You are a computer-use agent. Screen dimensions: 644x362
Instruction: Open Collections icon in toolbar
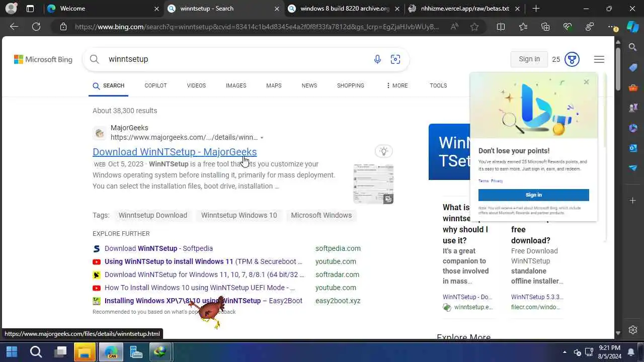tap(545, 27)
